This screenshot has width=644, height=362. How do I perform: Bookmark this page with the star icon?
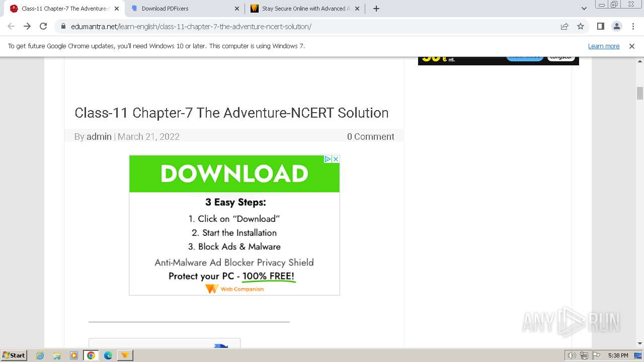click(x=581, y=26)
